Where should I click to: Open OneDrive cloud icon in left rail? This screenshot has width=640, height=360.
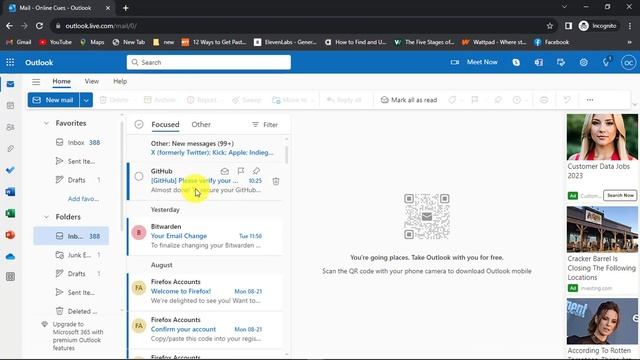(x=11, y=257)
